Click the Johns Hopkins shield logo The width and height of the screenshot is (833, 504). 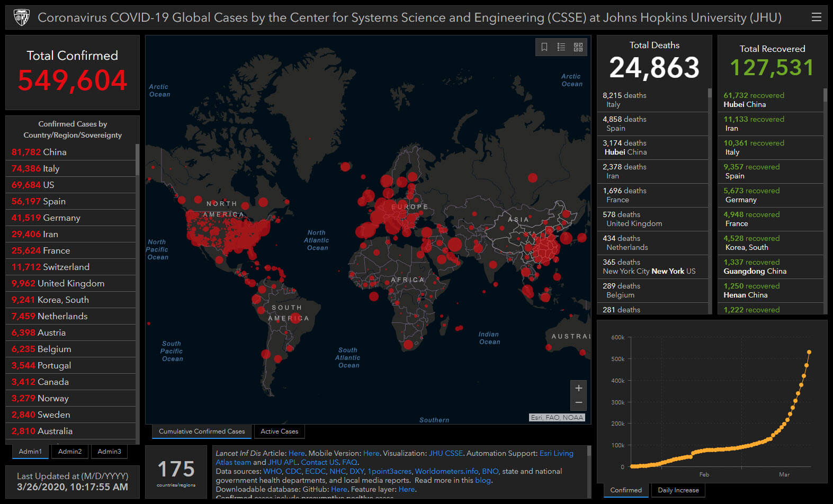click(x=22, y=17)
